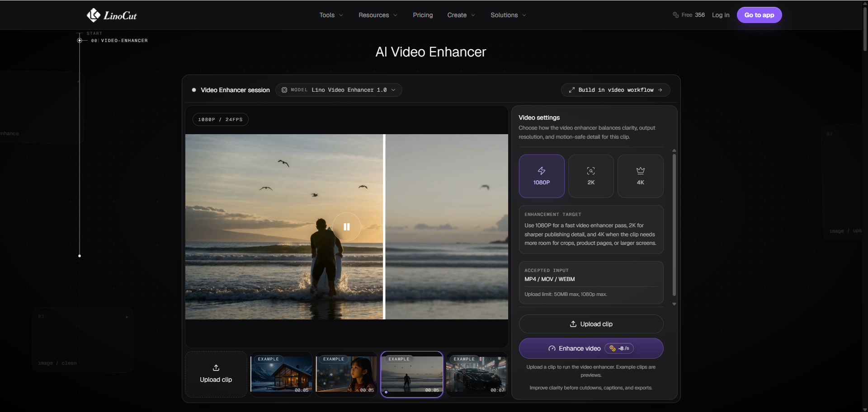Open the Lino Video Enhancer 1.0 model dropdown
Image resolution: width=868 pixels, height=412 pixels.
(x=339, y=90)
